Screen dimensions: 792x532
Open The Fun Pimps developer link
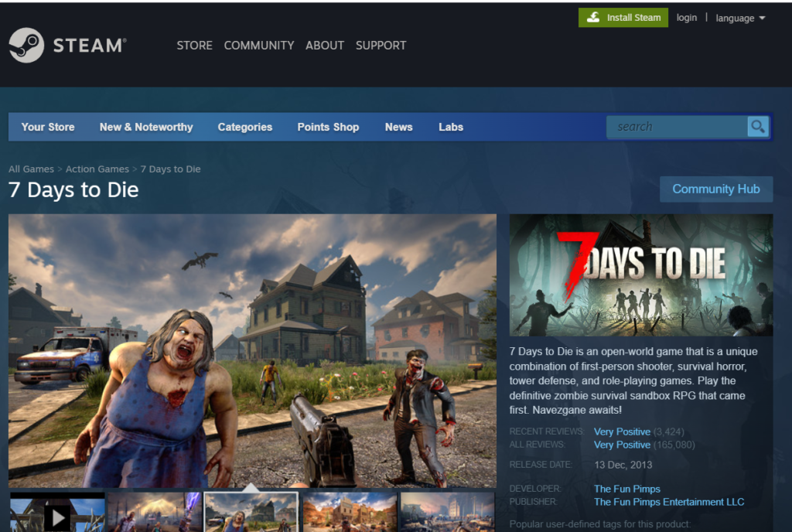(626, 489)
